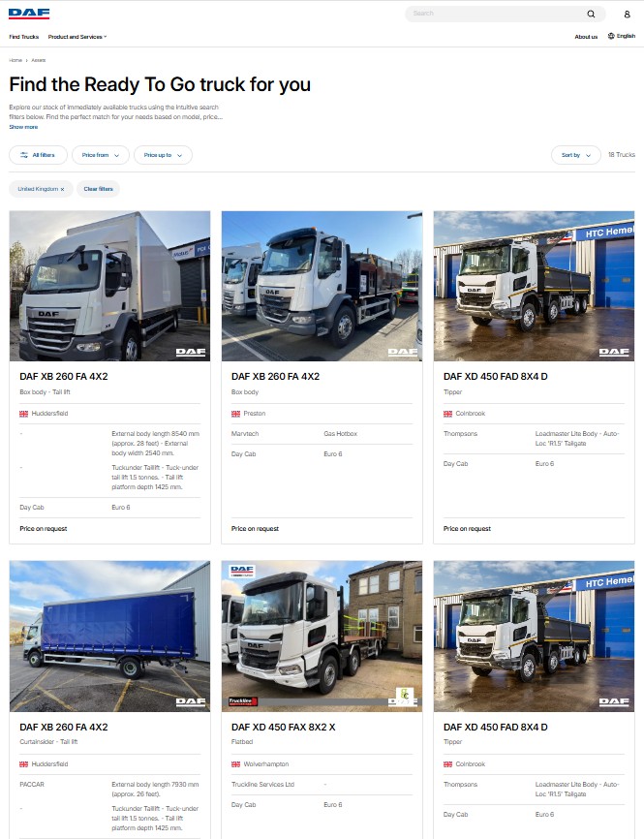The width and height of the screenshot is (644, 839).
Task: Open DAF XD 450 FAX 8X2 X listing title
Action: [x=284, y=728]
